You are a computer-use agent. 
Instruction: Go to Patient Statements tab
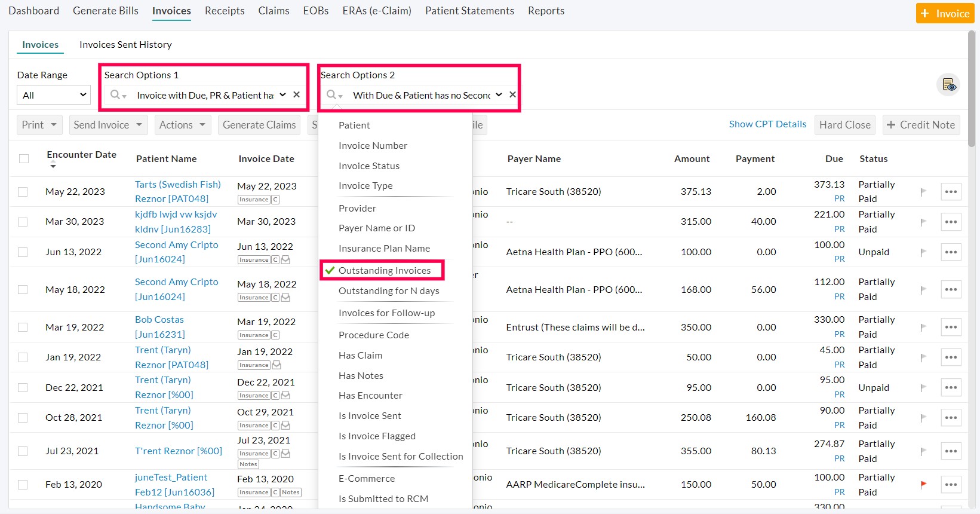469,11
